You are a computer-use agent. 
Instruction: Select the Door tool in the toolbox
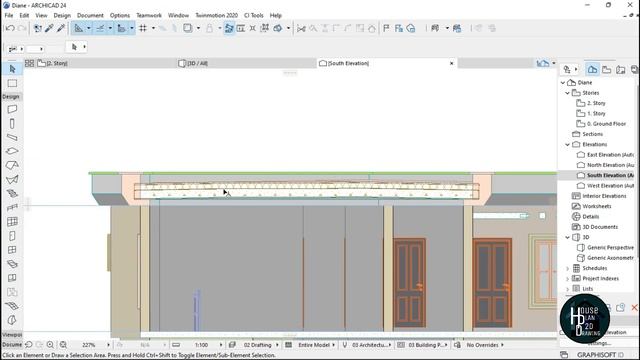(12, 236)
